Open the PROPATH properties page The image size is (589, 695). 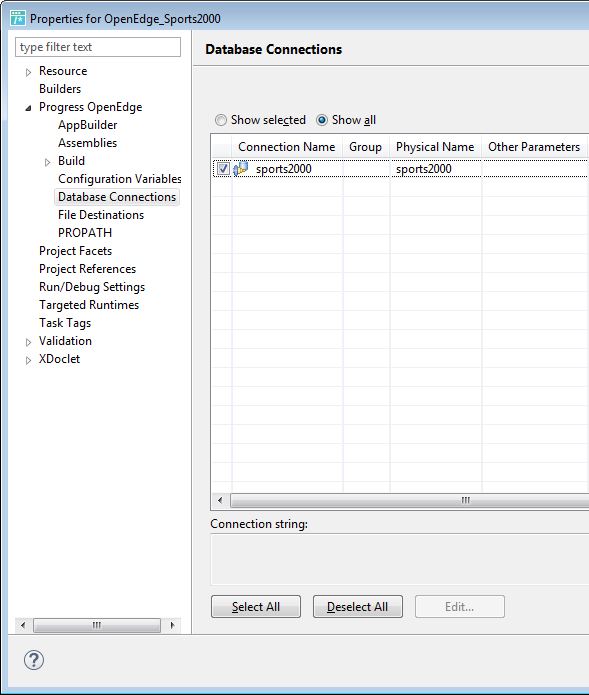point(85,233)
